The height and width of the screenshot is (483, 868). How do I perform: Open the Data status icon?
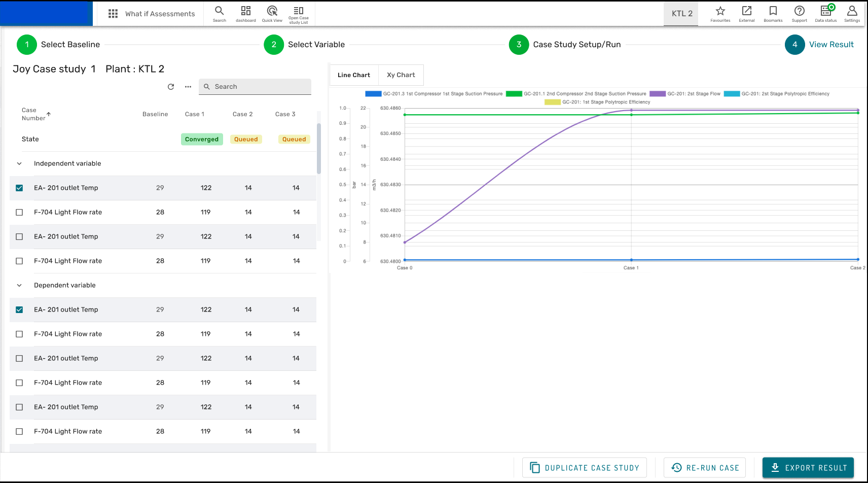click(x=825, y=11)
